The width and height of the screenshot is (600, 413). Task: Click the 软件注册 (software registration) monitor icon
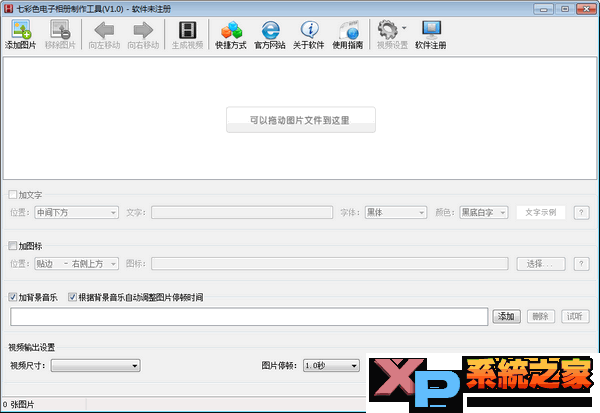431,29
